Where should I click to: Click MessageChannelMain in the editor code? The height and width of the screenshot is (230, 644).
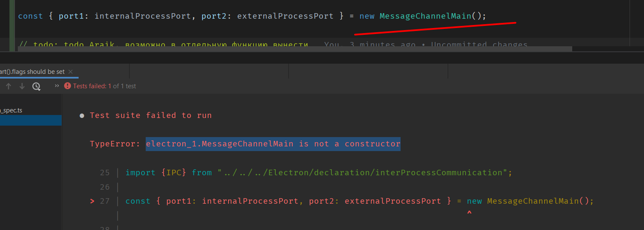click(425, 16)
